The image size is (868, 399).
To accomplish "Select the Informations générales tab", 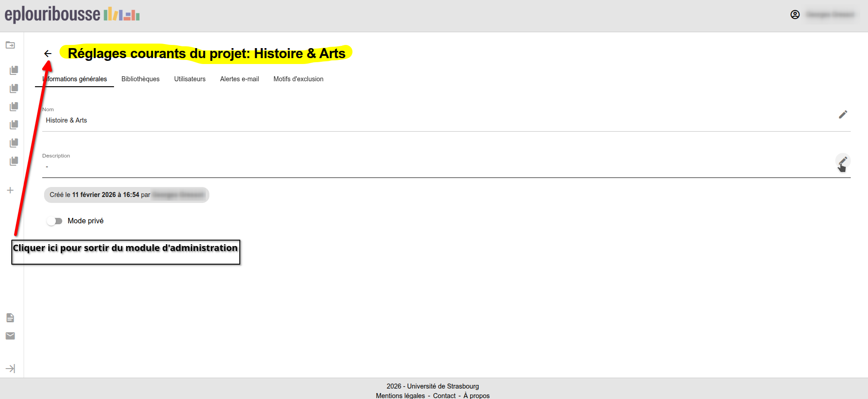I will coord(75,79).
